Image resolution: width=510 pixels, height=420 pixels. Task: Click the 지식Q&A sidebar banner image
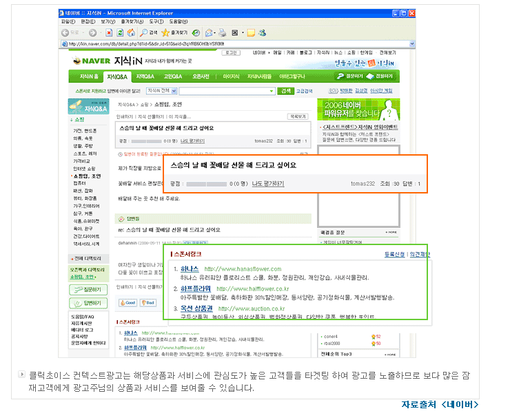(88, 107)
